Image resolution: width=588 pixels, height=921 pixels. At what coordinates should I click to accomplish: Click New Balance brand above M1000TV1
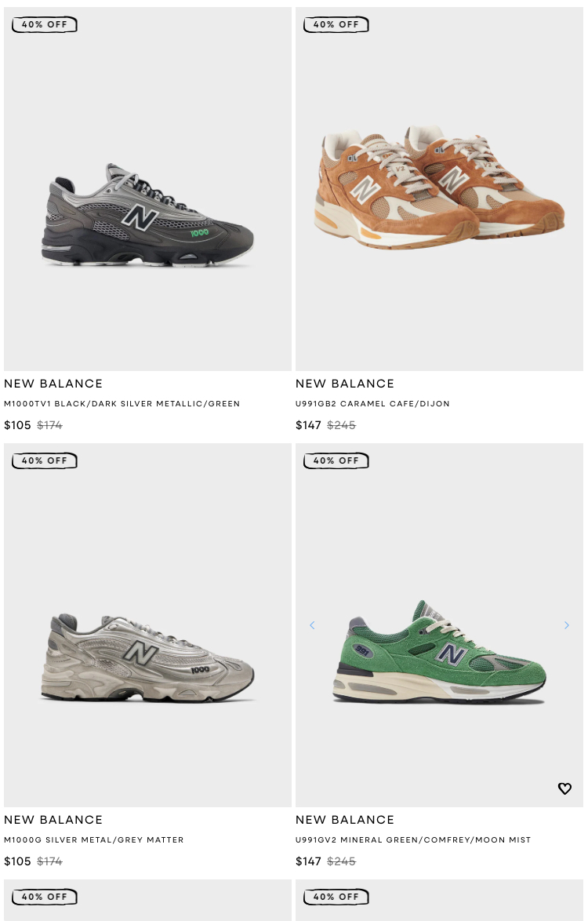click(53, 384)
